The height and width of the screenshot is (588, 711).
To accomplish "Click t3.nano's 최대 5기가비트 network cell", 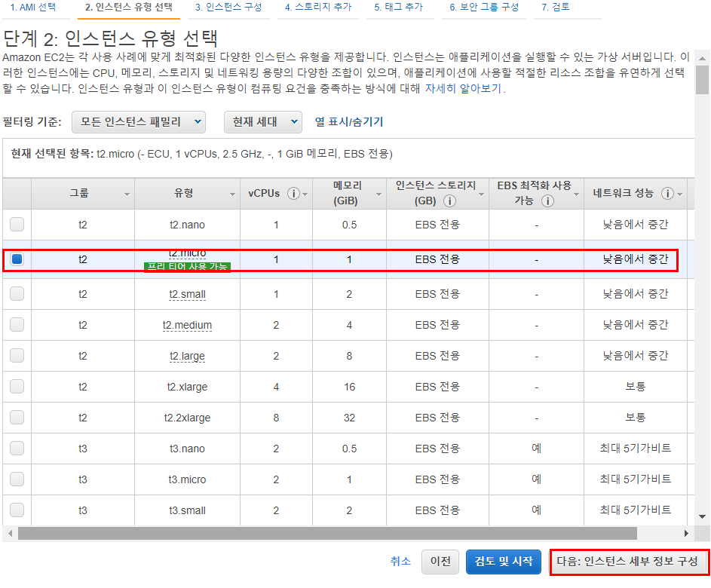I will [636, 449].
